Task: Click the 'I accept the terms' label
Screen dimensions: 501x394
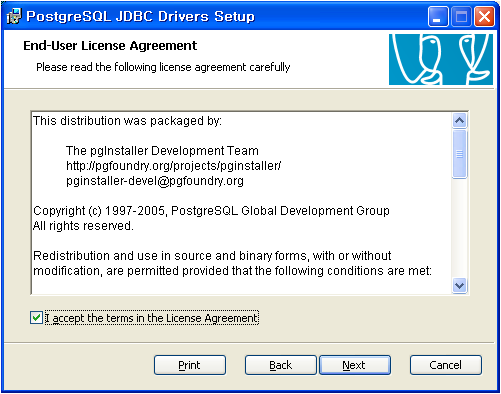Action: click(x=152, y=318)
